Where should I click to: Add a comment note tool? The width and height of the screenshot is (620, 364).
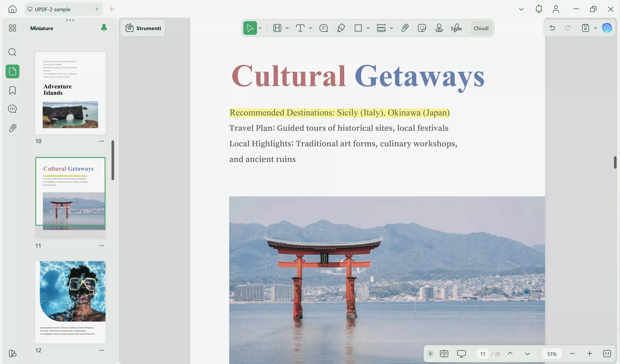(323, 28)
